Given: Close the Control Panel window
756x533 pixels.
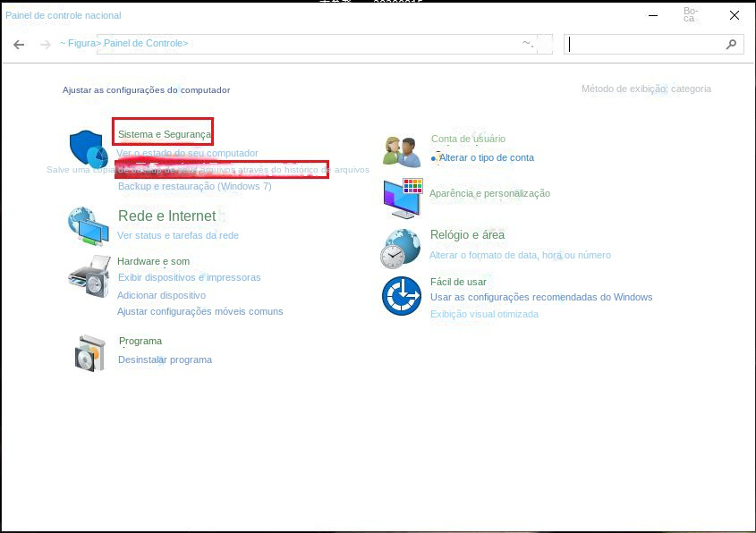Looking at the screenshot, I should pyautogui.click(x=735, y=15).
